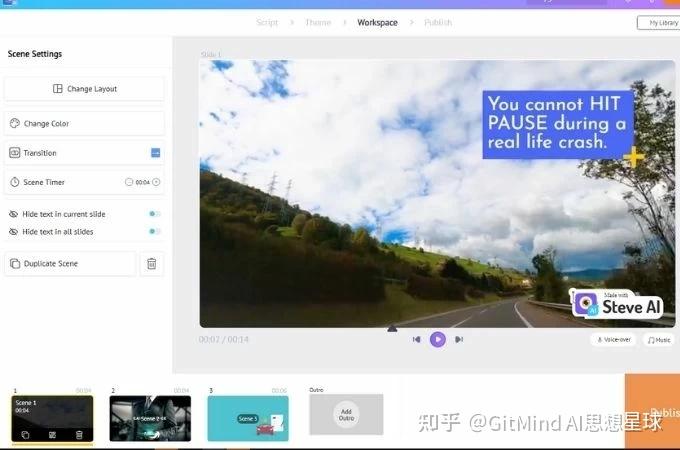The height and width of the screenshot is (450, 680).
Task: Click the Change Color palette icon
Action: (x=15, y=124)
